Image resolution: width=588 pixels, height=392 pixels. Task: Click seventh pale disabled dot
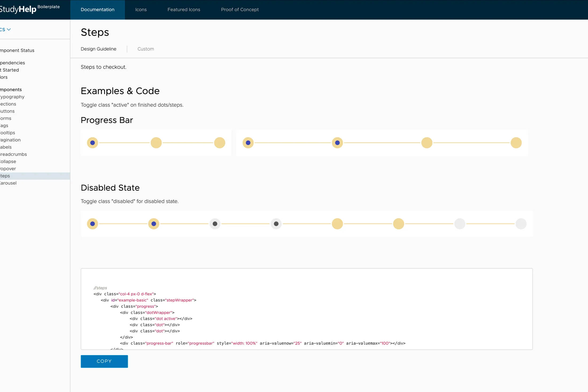[460, 224]
